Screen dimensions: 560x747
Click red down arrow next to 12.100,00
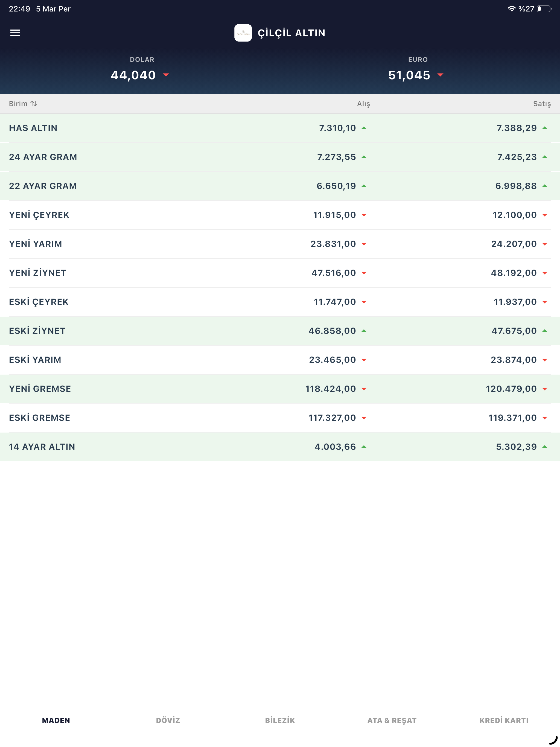click(544, 215)
